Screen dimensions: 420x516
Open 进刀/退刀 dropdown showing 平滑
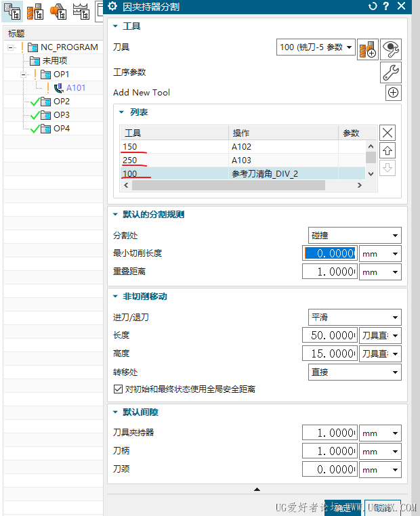tap(355, 317)
